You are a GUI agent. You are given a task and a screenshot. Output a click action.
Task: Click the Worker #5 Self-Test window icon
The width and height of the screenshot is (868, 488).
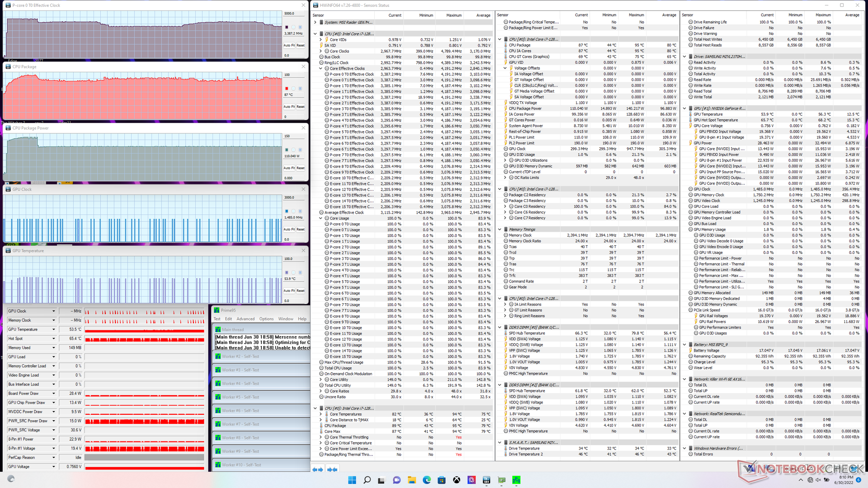tap(218, 397)
